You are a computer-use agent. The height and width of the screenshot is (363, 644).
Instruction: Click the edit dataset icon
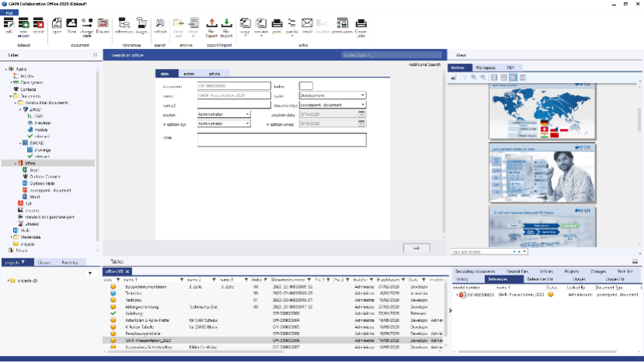click(9, 23)
